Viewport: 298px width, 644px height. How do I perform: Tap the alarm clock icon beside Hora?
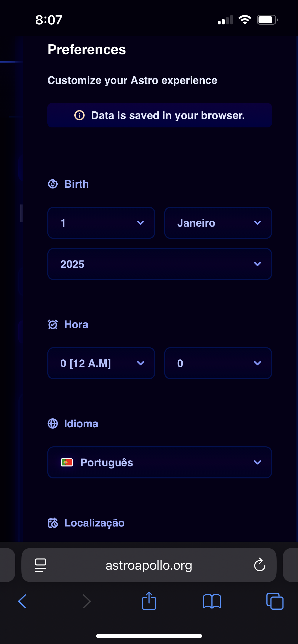click(x=53, y=324)
